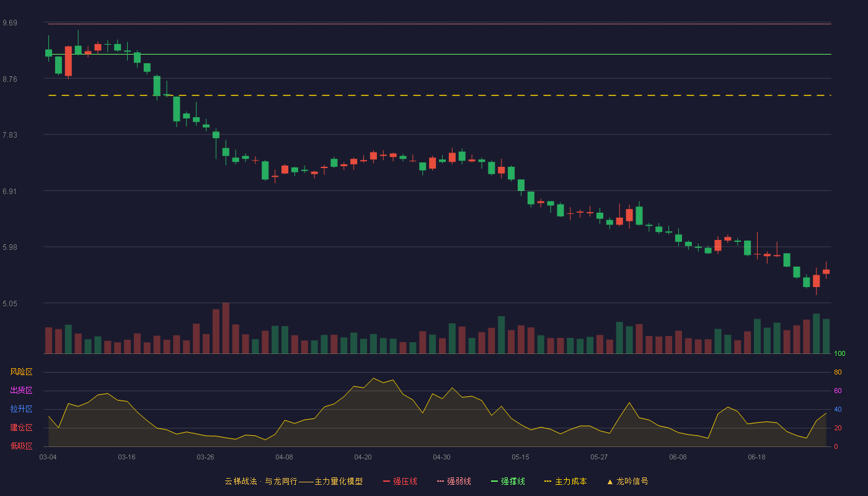
Task: Select the 主力量化模型 title text
Action: pyautogui.click(x=339, y=481)
